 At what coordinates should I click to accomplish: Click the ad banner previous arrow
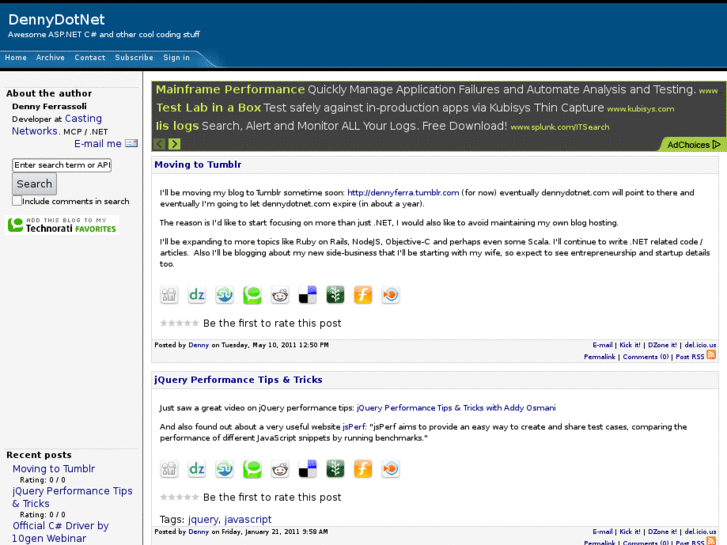[x=159, y=144]
